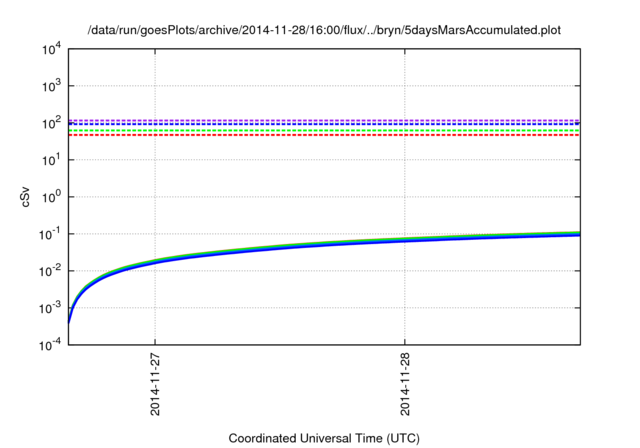Click the solid accumulated dose curve
Viewport: 640px width, 448px height.
(324, 244)
